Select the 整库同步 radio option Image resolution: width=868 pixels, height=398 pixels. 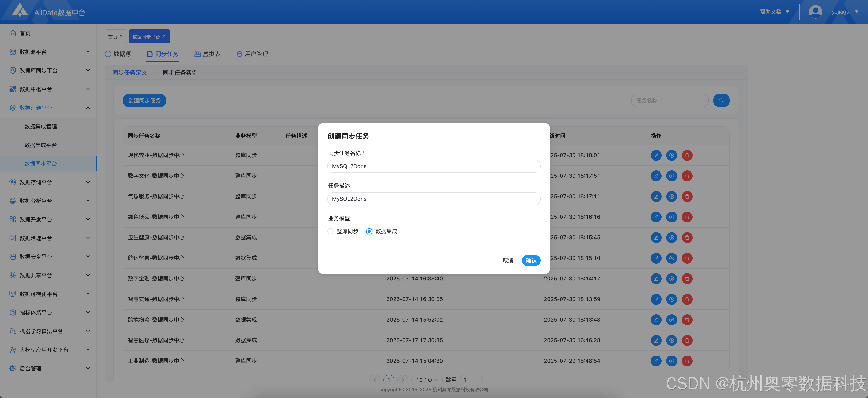[x=331, y=231]
